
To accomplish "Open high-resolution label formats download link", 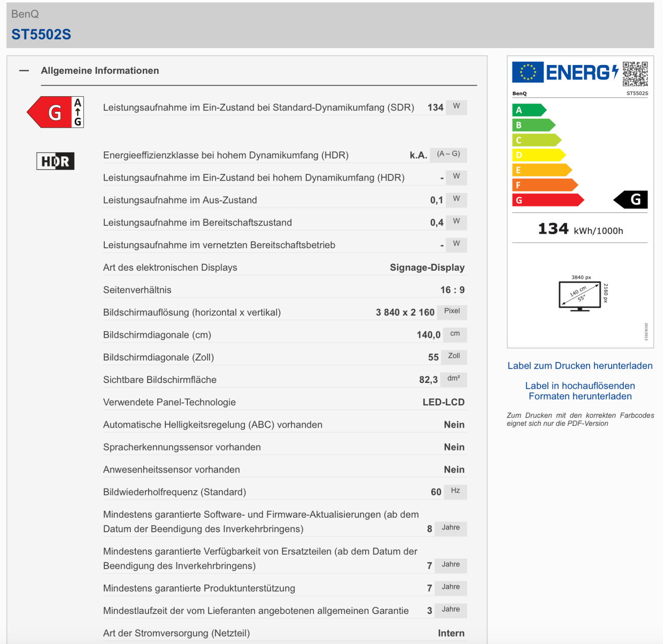I will [579, 391].
